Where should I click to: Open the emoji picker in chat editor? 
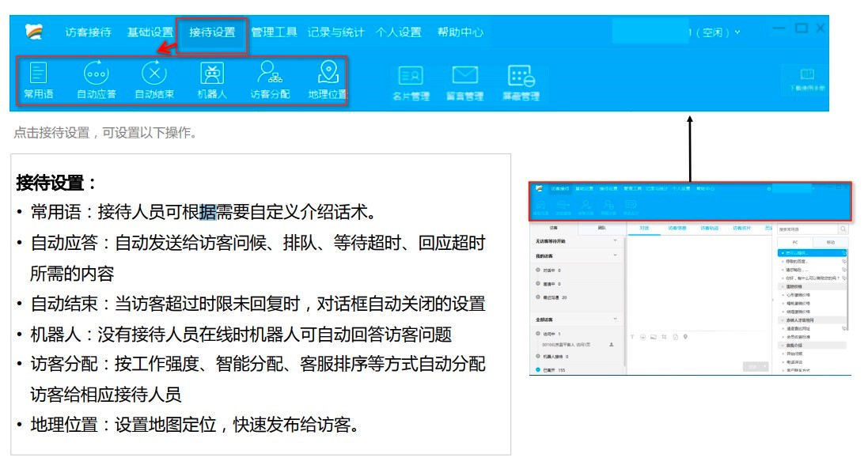[642, 337]
